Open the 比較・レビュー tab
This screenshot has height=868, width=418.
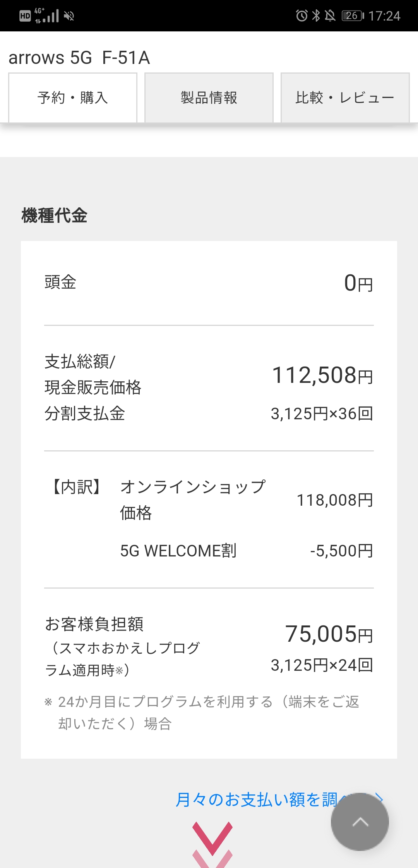pyautogui.click(x=345, y=98)
